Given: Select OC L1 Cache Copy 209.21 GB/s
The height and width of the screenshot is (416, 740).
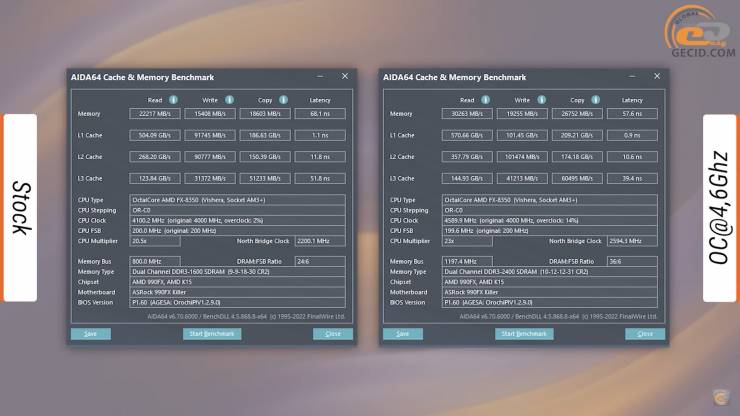Looking at the screenshot, I should click(577, 136).
